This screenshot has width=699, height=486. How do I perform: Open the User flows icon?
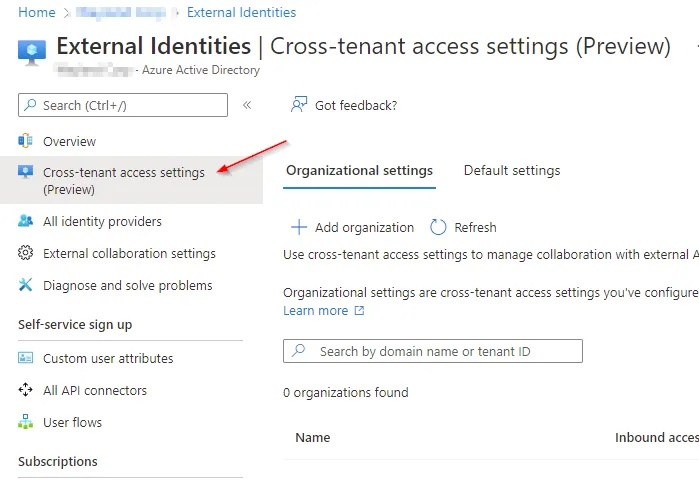(x=25, y=421)
